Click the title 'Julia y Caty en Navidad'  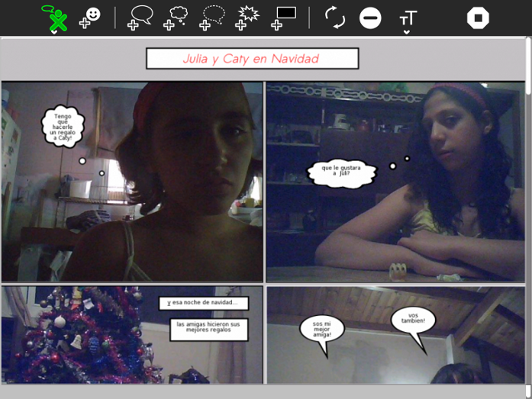(252, 59)
